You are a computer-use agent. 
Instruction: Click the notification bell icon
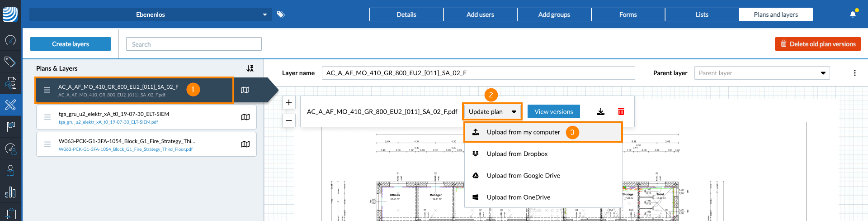(853, 14)
